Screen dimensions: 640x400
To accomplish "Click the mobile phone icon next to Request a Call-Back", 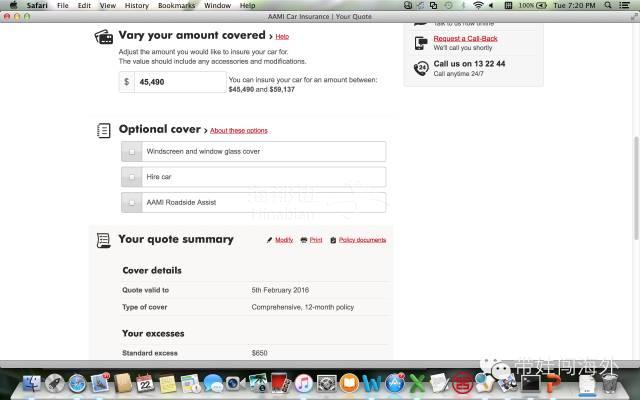I will point(421,43).
